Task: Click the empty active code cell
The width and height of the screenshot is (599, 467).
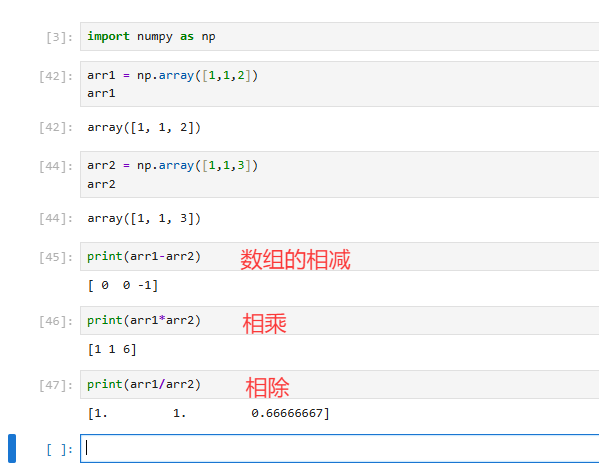Action: click(339, 448)
